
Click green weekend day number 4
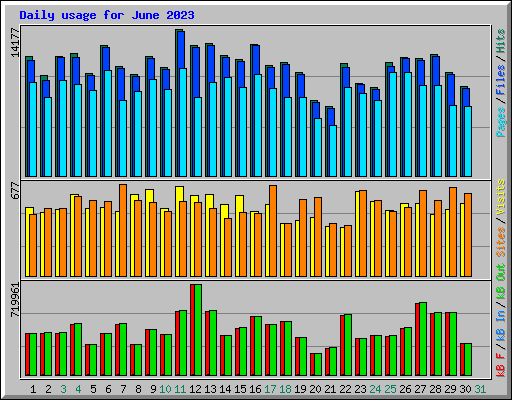[78, 389]
